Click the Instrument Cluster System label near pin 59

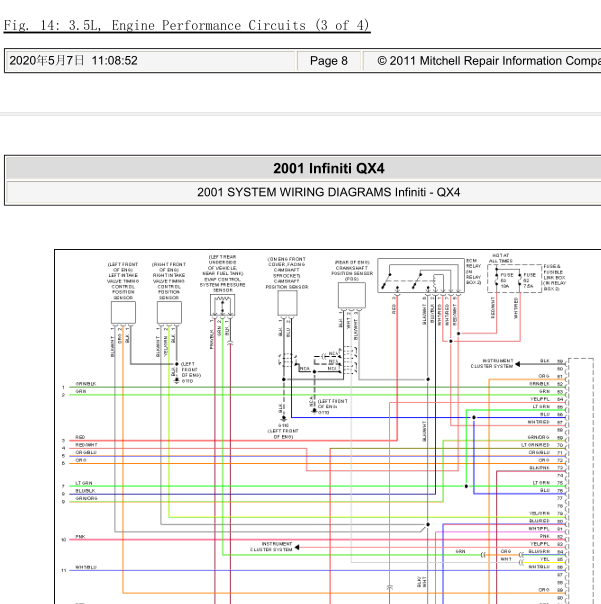[x=492, y=363]
